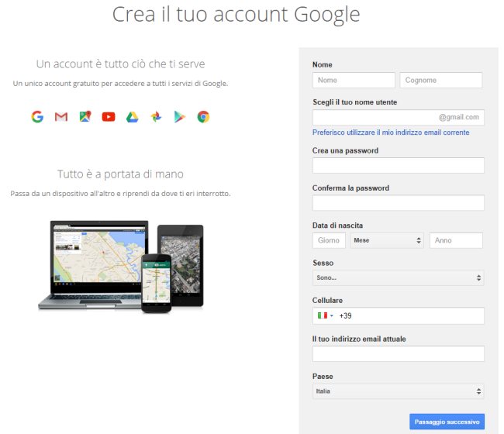Click the YouTube play icon
This screenshot has width=504, height=434.
click(109, 116)
